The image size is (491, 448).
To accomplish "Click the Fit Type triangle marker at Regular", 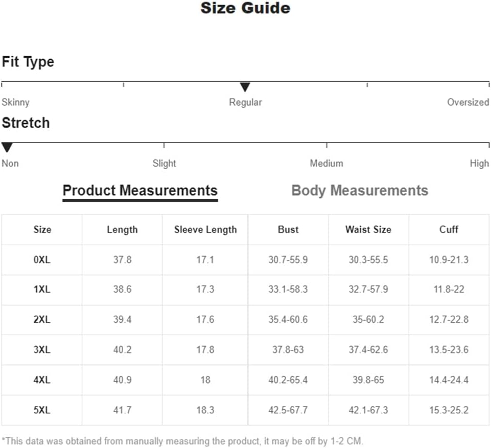I will click(245, 87).
